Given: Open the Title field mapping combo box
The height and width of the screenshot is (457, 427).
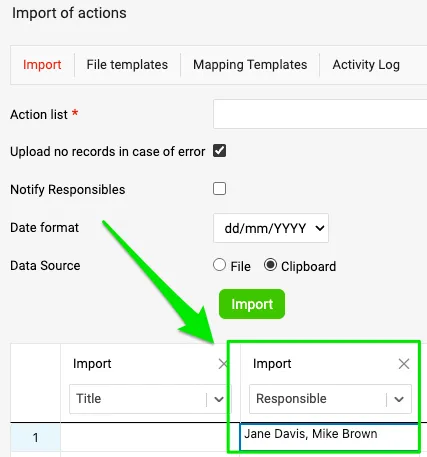Looking at the screenshot, I should click(x=149, y=399).
